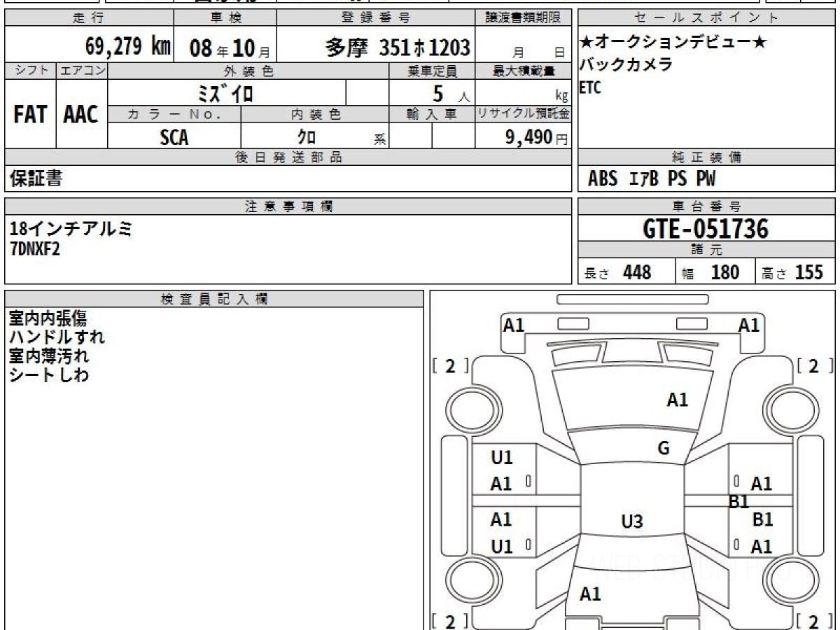Select the ハンドルすれ inspector note line
The height and width of the screenshot is (630, 840).
(x=57, y=337)
